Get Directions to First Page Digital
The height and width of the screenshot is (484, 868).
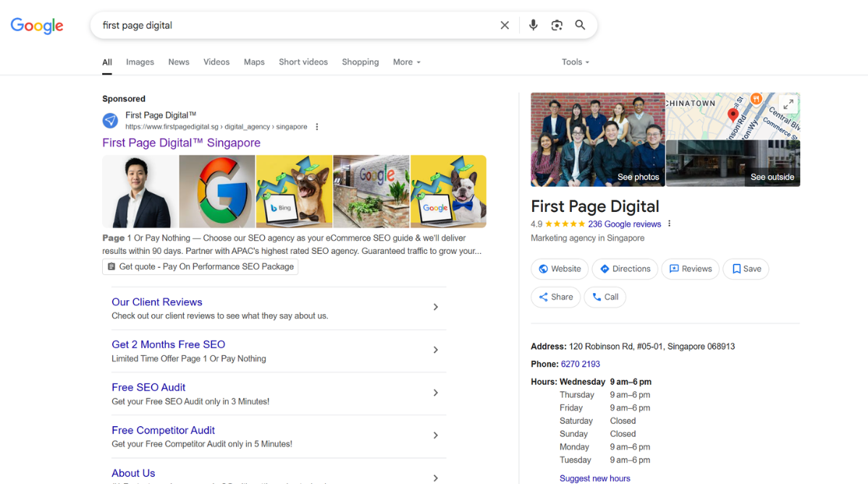click(x=625, y=269)
